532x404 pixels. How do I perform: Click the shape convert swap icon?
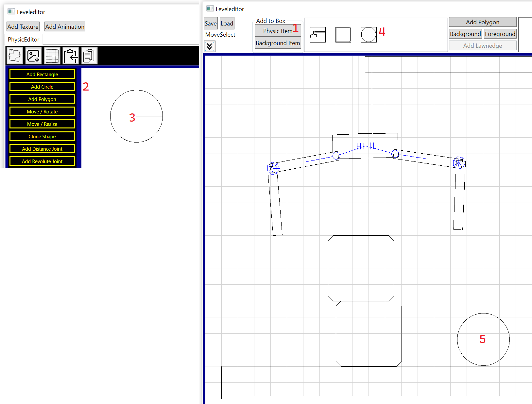pos(15,56)
